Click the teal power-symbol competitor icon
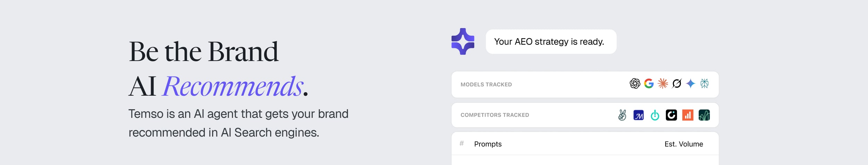 tap(655, 115)
